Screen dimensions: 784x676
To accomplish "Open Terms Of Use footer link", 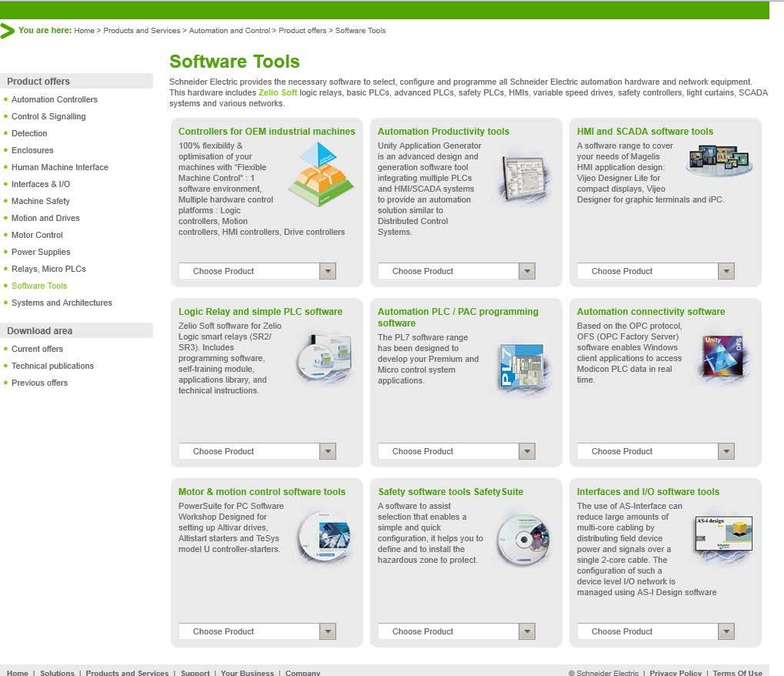I will click(738, 673).
